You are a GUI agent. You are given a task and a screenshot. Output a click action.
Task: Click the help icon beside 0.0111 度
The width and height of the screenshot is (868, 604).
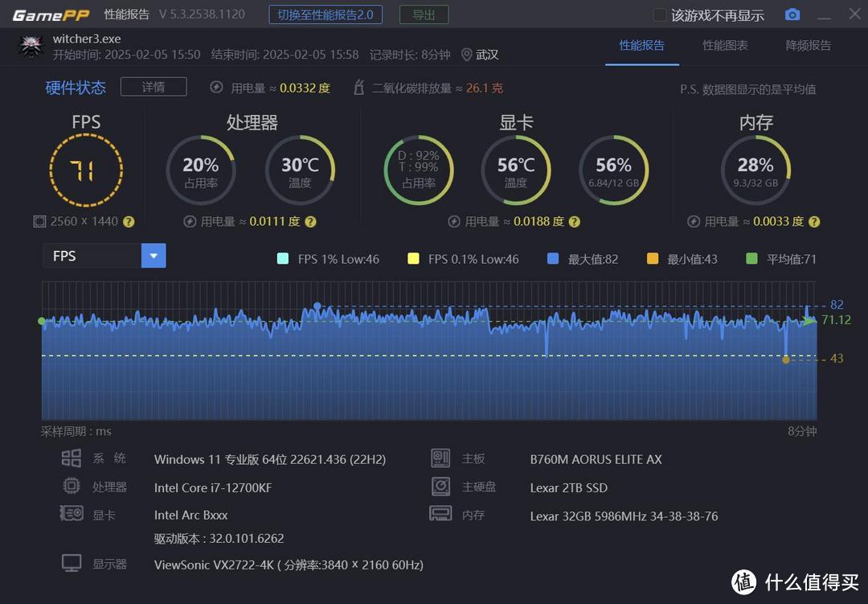310,222
